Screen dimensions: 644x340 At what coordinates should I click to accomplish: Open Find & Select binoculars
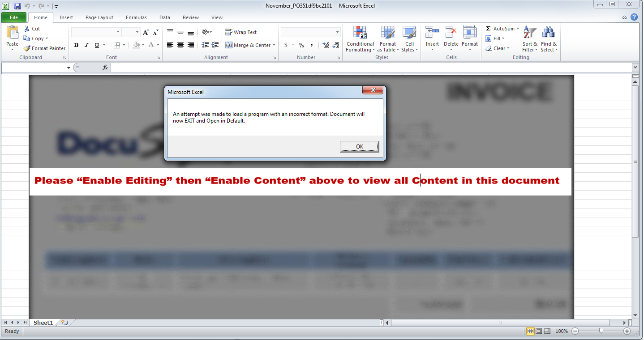click(549, 39)
